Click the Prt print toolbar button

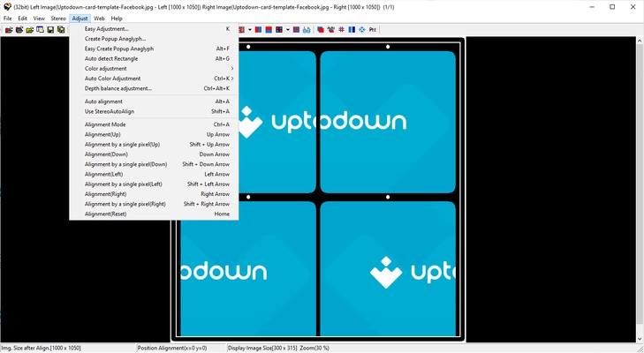coord(373,29)
